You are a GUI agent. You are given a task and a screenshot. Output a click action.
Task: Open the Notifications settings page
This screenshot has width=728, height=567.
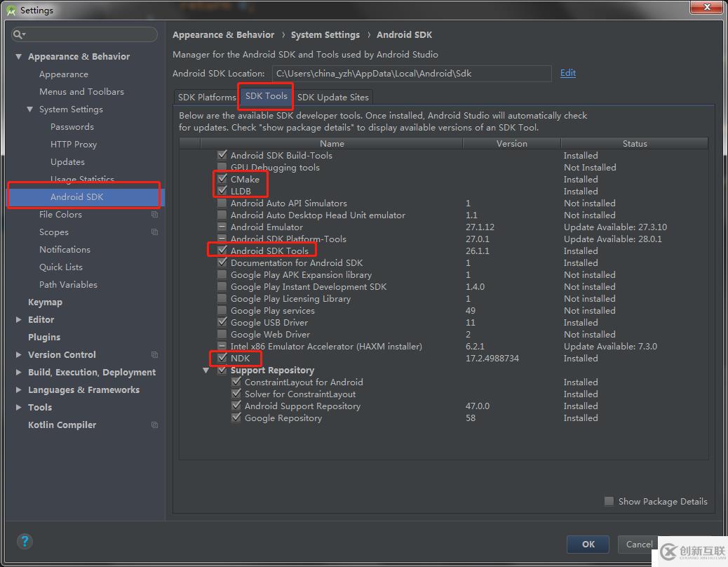(65, 249)
